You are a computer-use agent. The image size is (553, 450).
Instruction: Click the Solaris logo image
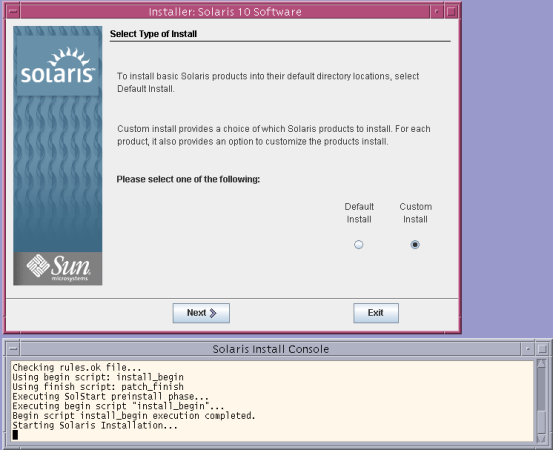tap(58, 67)
